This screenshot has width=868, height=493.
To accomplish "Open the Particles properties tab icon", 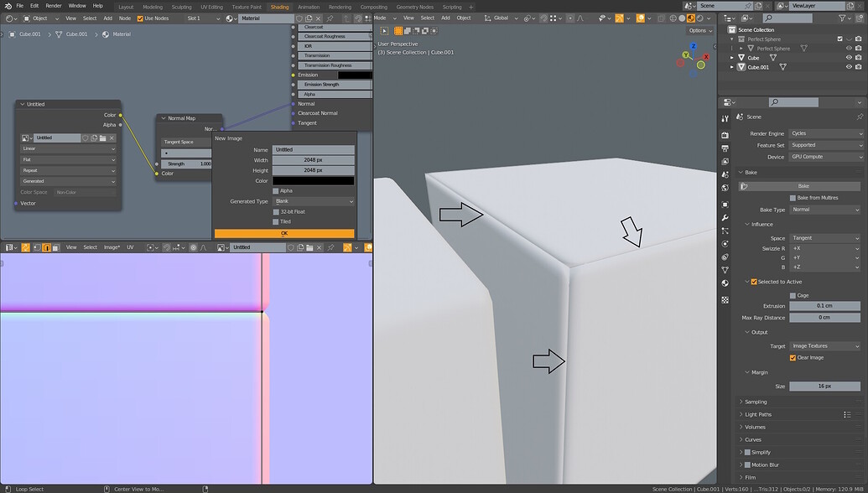I will pyautogui.click(x=725, y=231).
